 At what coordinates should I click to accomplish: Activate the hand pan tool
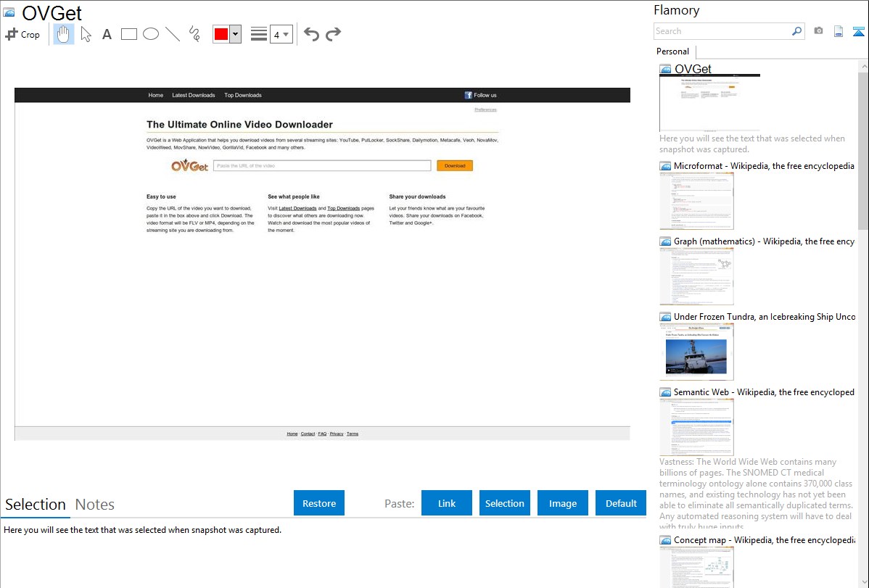click(63, 34)
